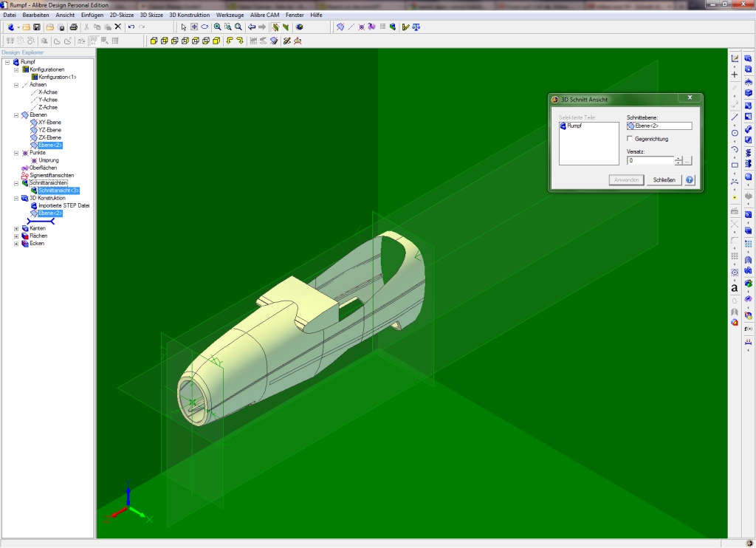756x548 pixels.
Task: Select the first yellow cube view icon
Action: (x=154, y=41)
